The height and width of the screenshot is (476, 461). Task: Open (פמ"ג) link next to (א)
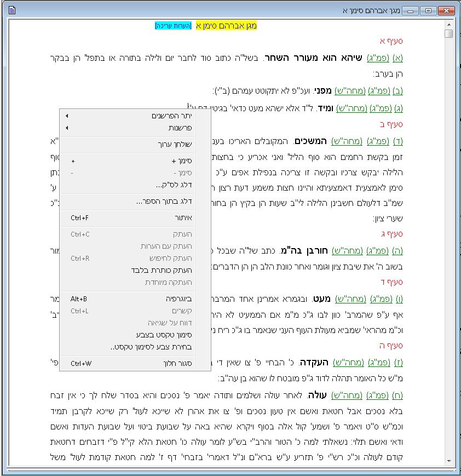pyautogui.click(x=378, y=58)
